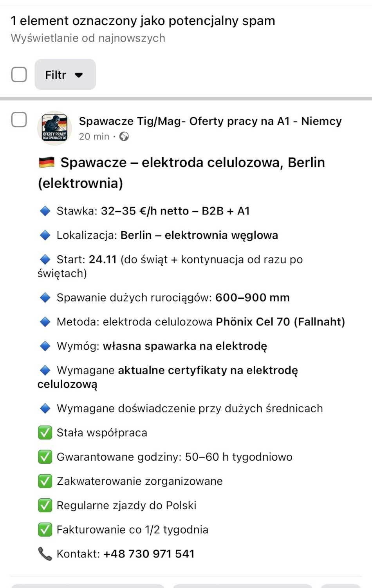Click the checkmark icon beside Fakturowanie
The height and width of the screenshot is (588, 372).
coord(45,530)
